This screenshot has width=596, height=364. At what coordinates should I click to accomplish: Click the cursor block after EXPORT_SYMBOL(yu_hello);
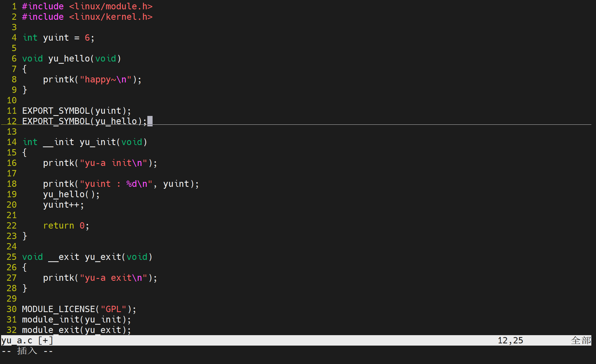tap(150, 121)
